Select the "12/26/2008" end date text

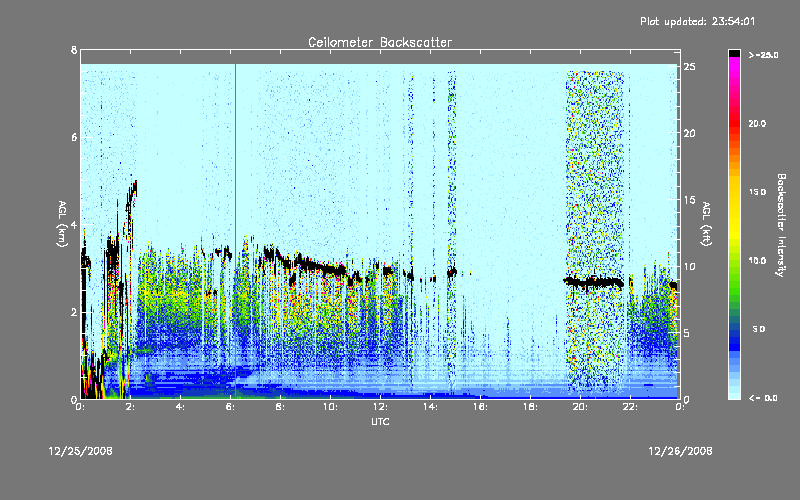680,451
